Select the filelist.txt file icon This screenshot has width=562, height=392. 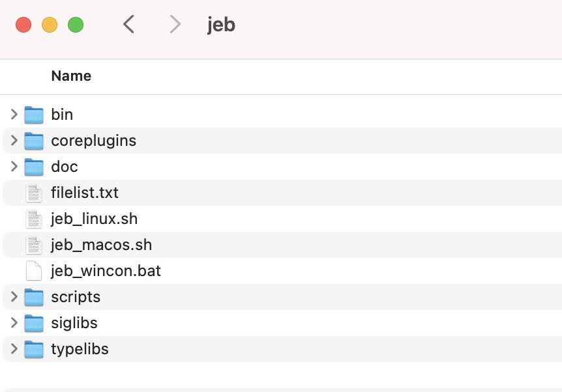point(34,193)
